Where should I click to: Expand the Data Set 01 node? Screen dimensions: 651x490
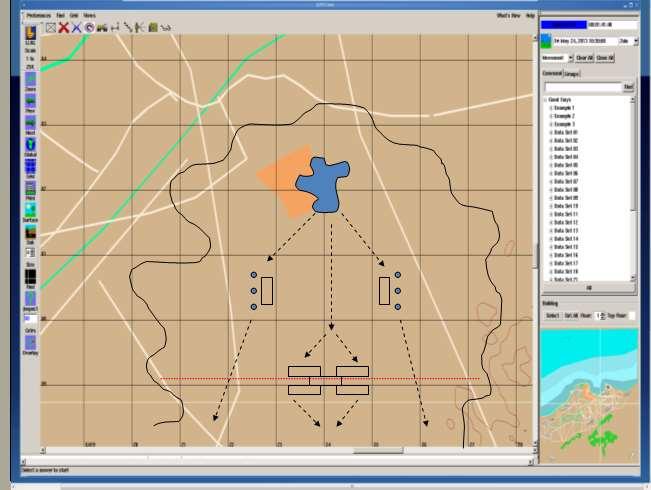click(x=551, y=132)
